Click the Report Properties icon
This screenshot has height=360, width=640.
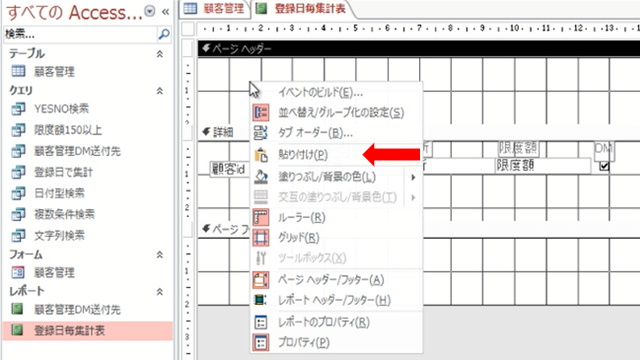coord(261,322)
